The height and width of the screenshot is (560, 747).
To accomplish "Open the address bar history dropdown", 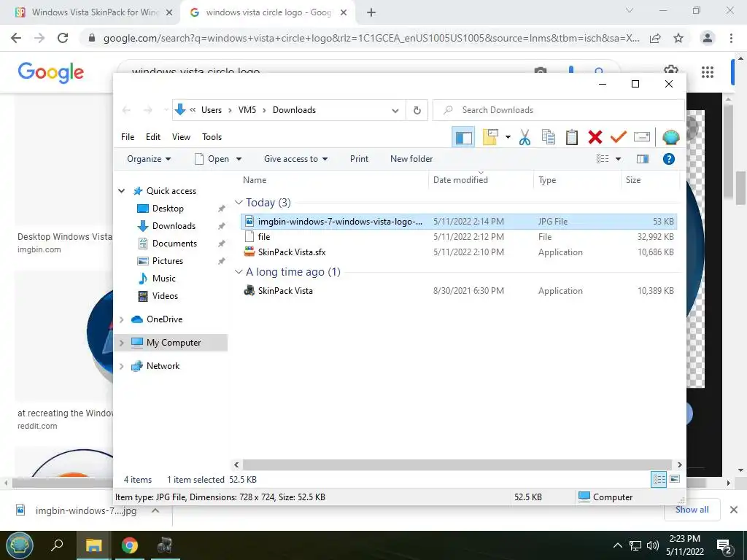I will coord(395,111).
